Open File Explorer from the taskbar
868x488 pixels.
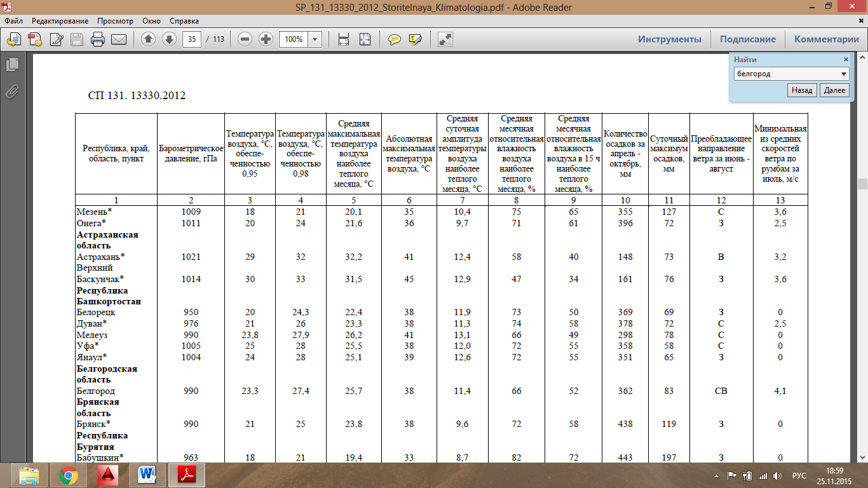click(x=29, y=475)
